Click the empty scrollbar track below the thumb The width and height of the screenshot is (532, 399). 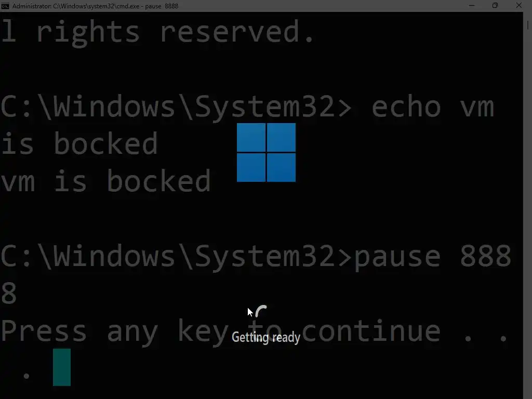coord(528,214)
